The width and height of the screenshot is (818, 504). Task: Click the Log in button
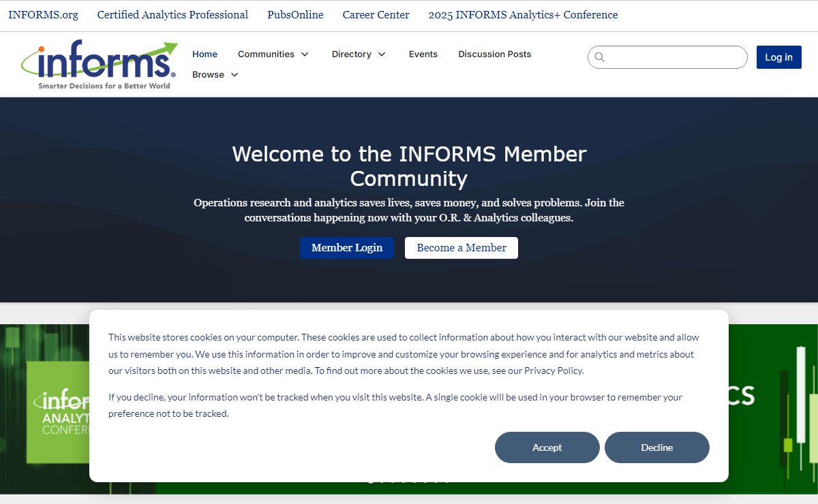tap(778, 57)
